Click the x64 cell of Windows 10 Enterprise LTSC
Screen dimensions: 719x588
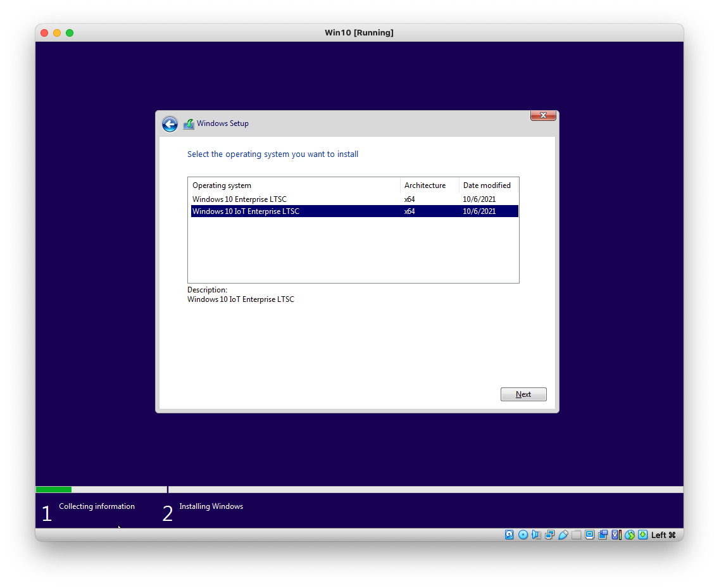pos(410,199)
